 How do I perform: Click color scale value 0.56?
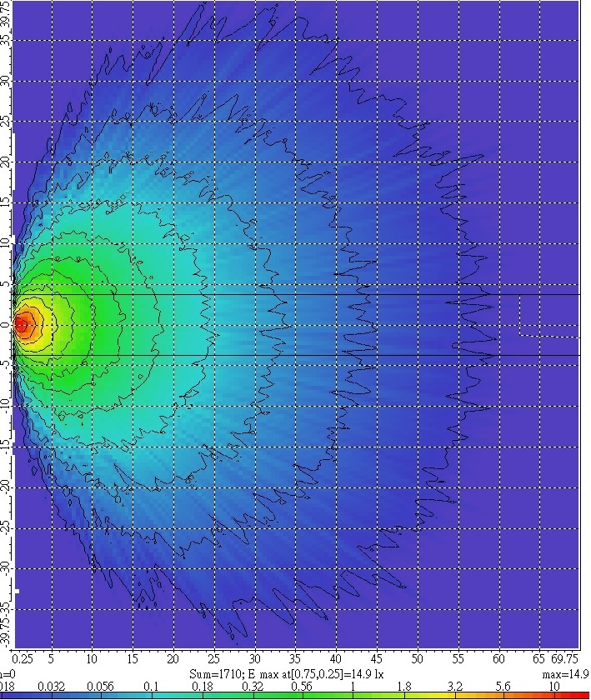[x=302, y=686]
